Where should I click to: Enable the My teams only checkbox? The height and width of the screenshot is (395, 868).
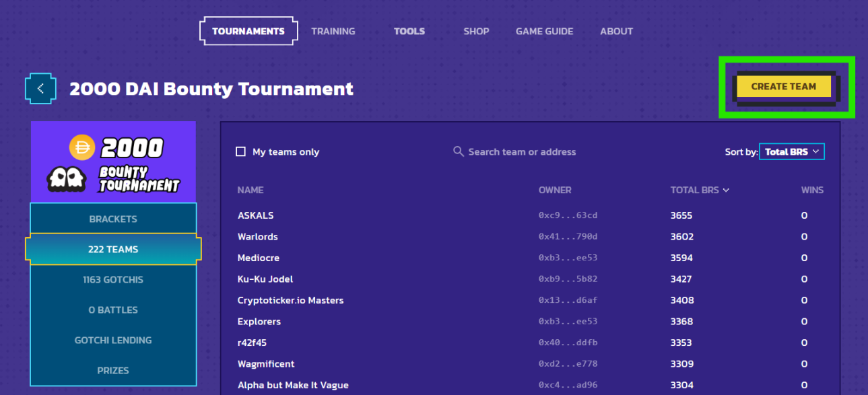[240, 152]
